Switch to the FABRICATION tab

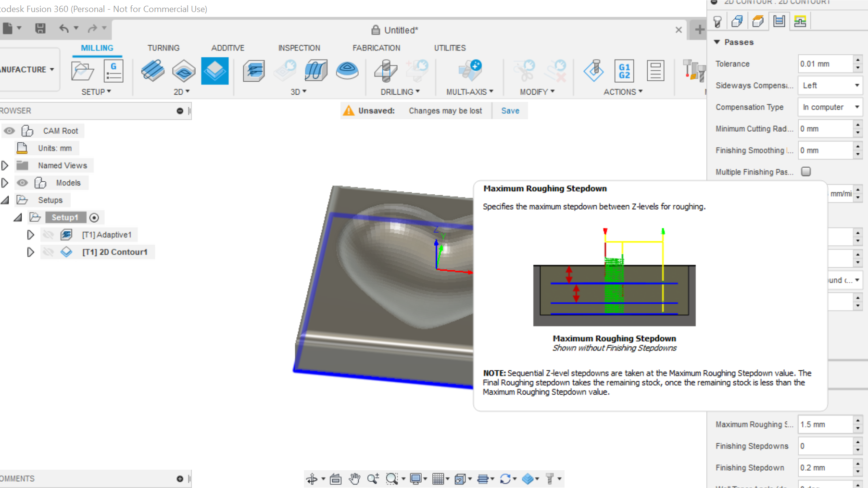[377, 48]
